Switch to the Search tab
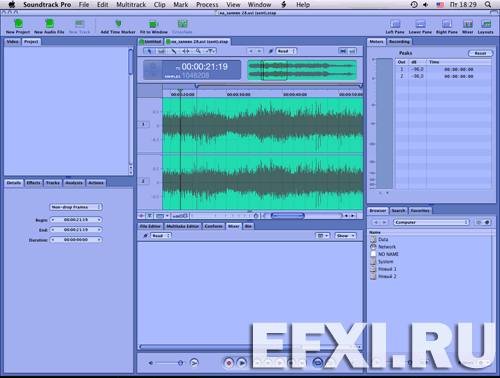500x378 pixels. [398, 211]
